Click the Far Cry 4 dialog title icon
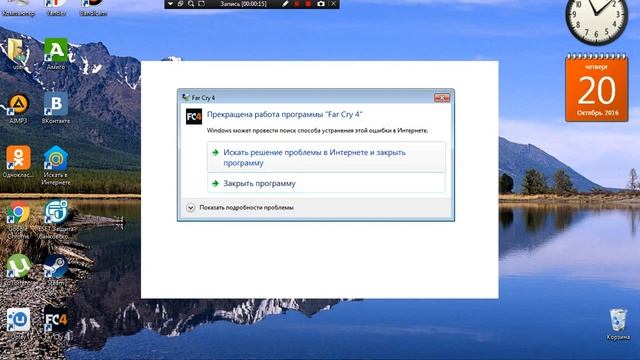This screenshot has width=640, height=360. click(186, 98)
